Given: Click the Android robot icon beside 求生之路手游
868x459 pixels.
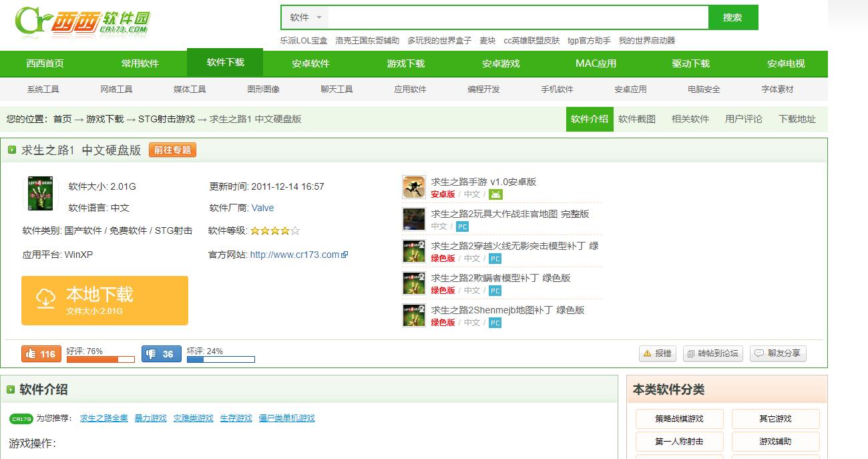Looking at the screenshot, I should click(494, 194).
